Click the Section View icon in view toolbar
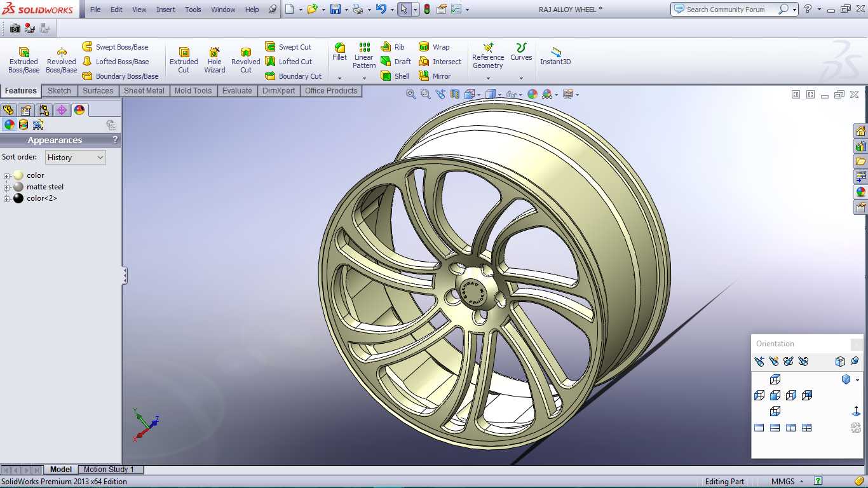 (x=454, y=94)
